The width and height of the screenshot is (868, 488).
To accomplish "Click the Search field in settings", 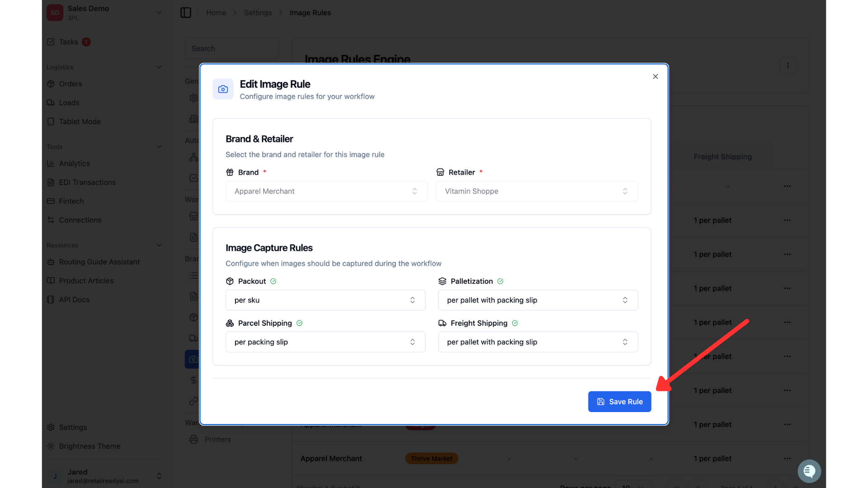I will 231,48.
